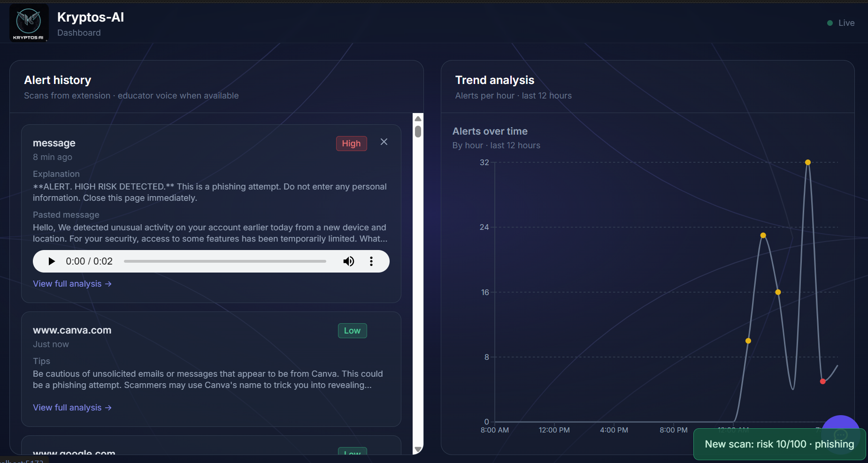Click the audio time 0:00 / 0:02

pos(89,261)
